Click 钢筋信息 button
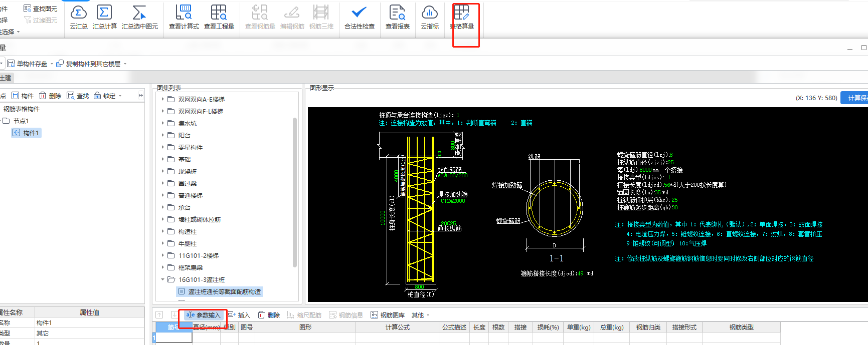Image resolution: width=868 pixels, height=345 pixels. [x=346, y=315]
